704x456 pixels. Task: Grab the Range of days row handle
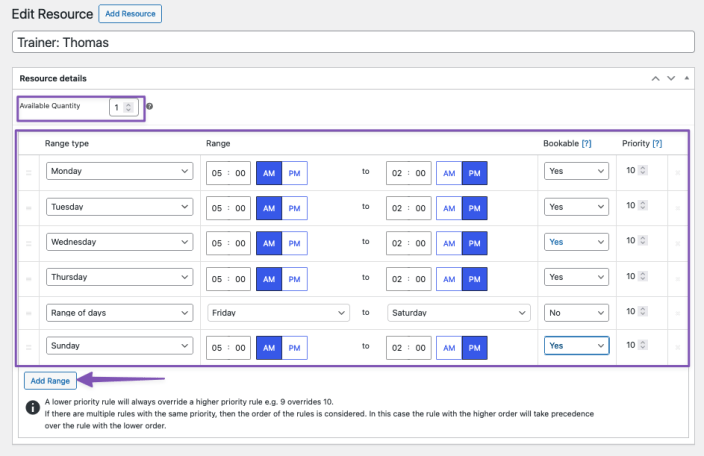29,313
